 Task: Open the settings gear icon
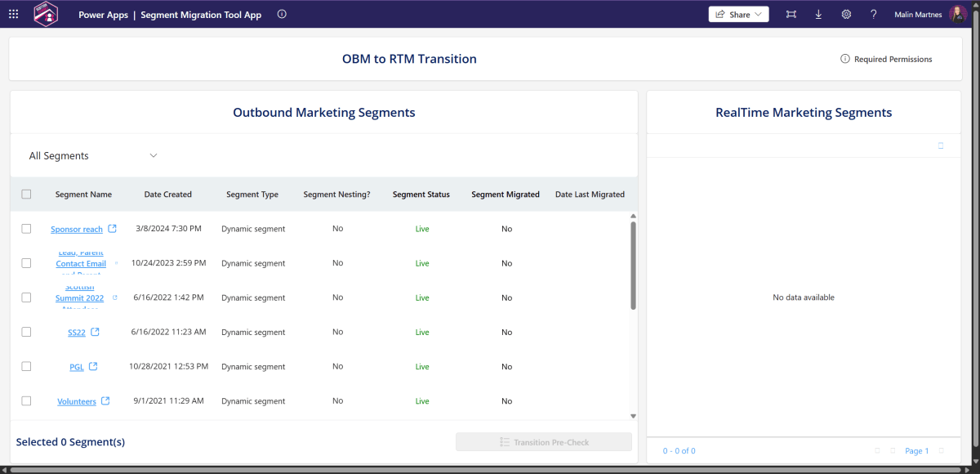click(x=846, y=14)
